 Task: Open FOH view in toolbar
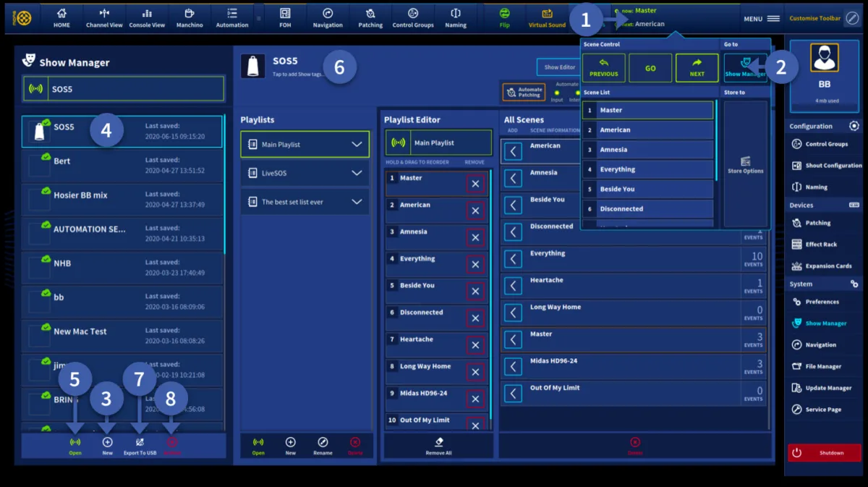point(285,18)
